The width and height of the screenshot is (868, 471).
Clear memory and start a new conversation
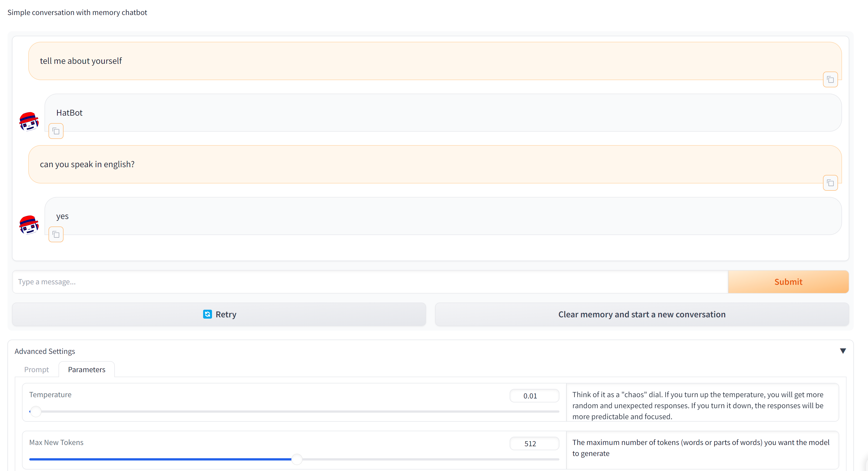pos(642,314)
